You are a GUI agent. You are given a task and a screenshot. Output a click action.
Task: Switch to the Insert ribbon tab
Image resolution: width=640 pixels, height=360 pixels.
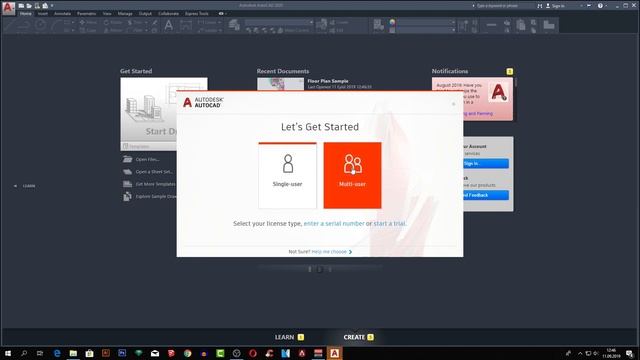(x=42, y=13)
